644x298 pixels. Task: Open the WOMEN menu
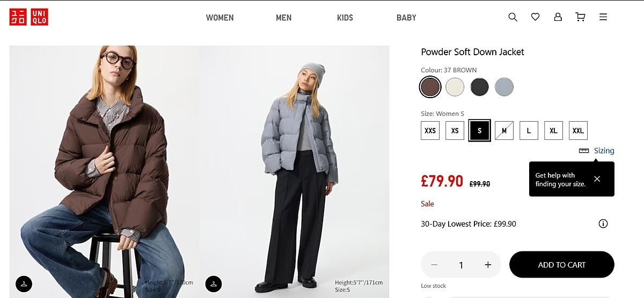[x=219, y=18]
